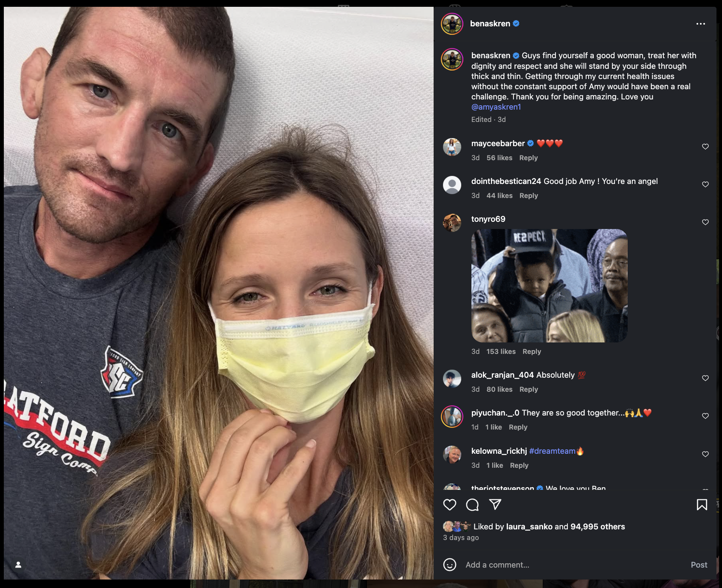Save post with bookmark icon

coord(702,505)
